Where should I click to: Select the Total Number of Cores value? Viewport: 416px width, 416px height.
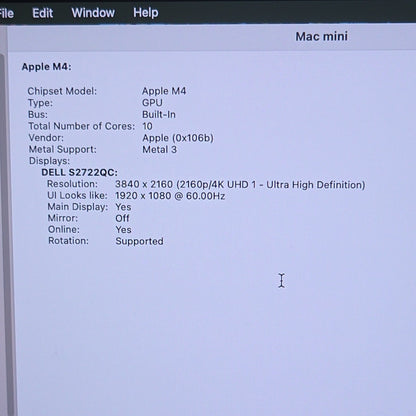point(147,126)
